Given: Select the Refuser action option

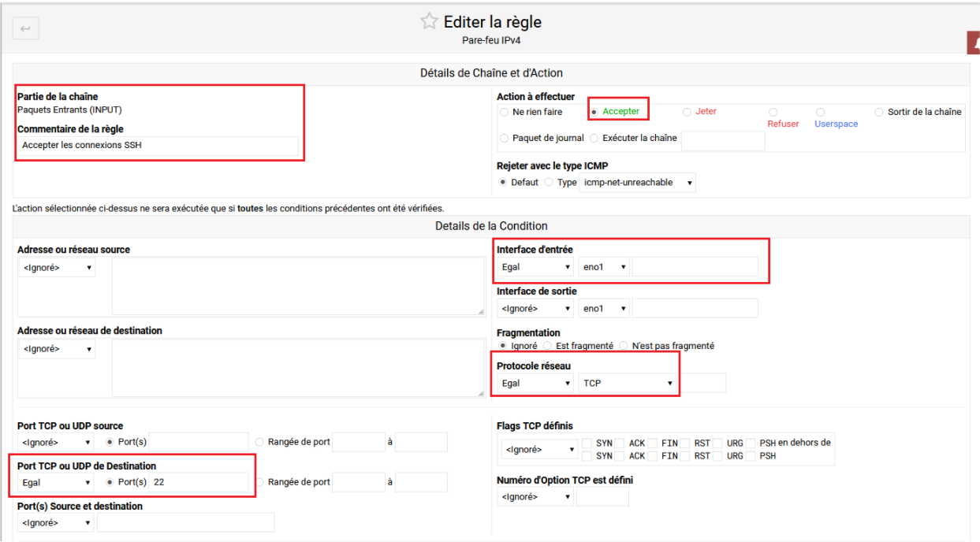Looking at the screenshot, I should [x=773, y=112].
